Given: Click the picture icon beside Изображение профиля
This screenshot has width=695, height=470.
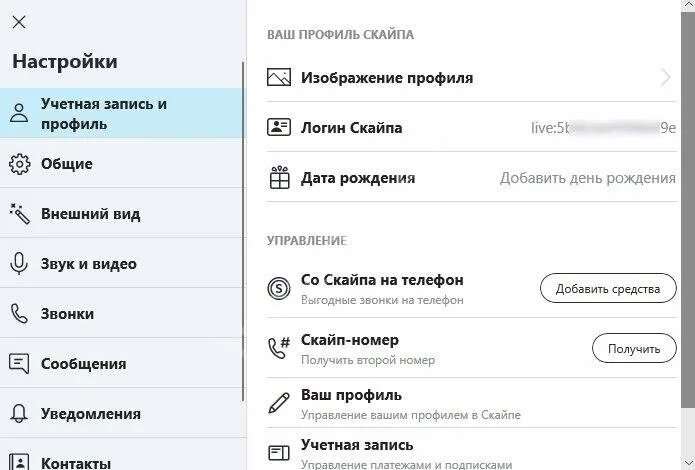Looking at the screenshot, I should tap(279, 77).
